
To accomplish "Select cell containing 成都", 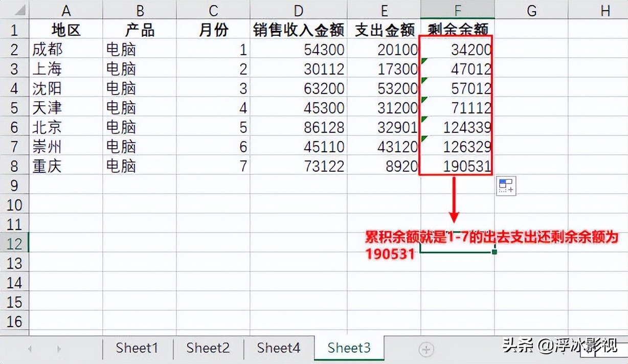I will pos(66,50).
